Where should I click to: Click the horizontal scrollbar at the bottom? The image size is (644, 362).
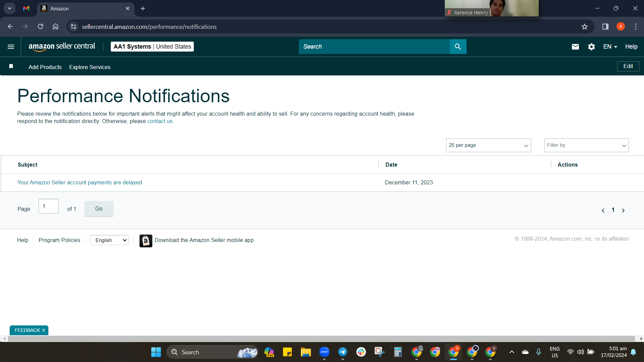pos(321,339)
